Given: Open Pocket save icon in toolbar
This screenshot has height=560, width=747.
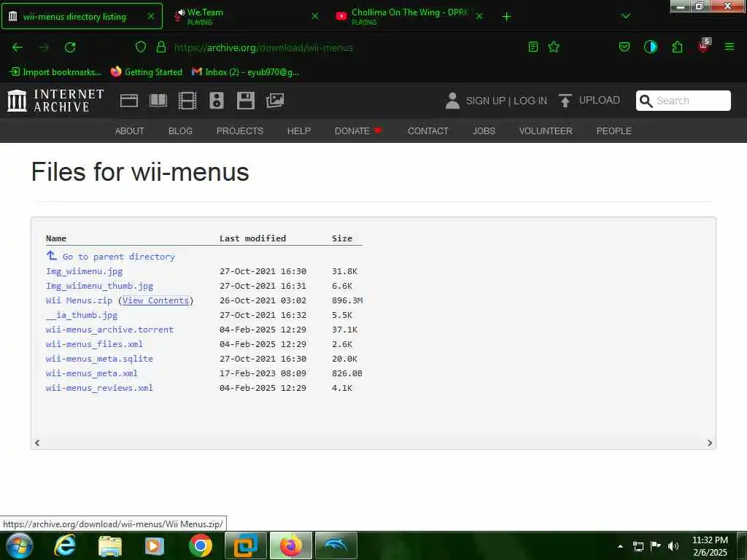Looking at the screenshot, I should 624,47.
